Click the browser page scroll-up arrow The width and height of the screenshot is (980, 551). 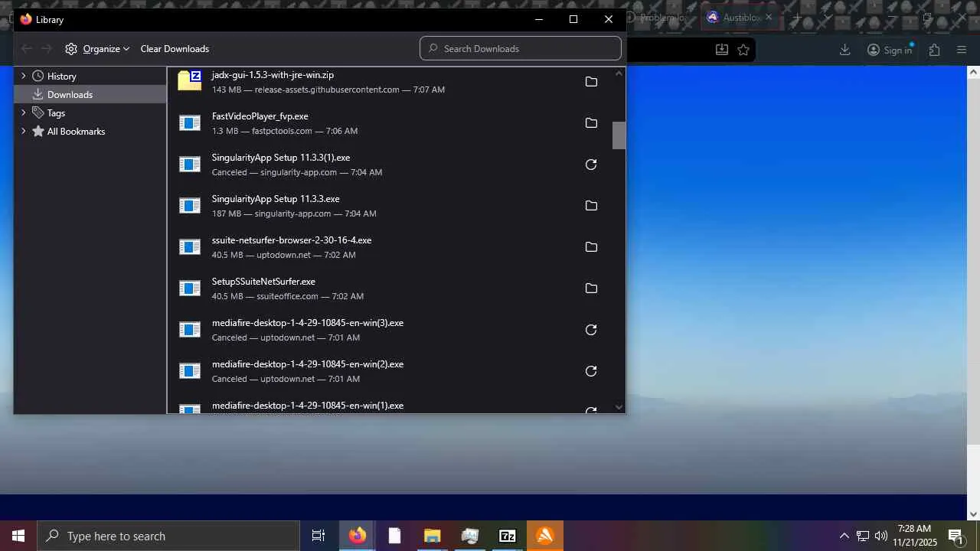[973, 72]
